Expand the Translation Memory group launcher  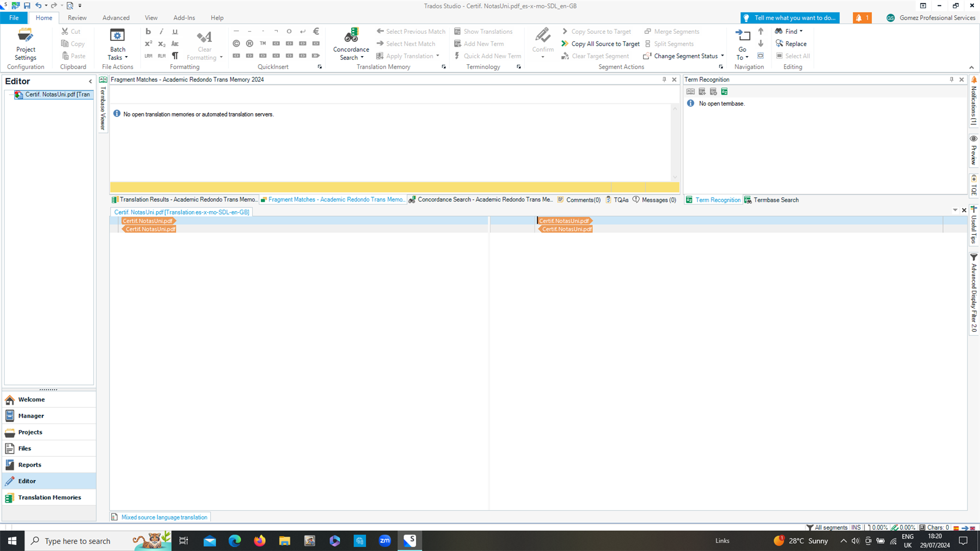444,67
